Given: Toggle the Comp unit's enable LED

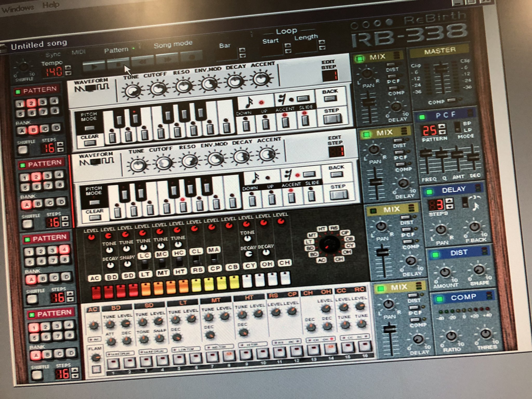Looking at the screenshot, I should (x=440, y=299).
